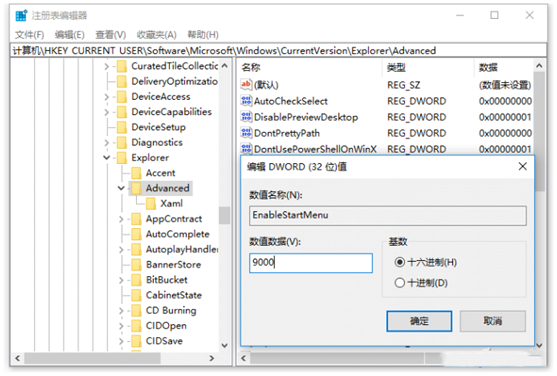The image size is (557, 376).
Task: Click the tree pane scroll down arrow
Action: click(x=225, y=345)
